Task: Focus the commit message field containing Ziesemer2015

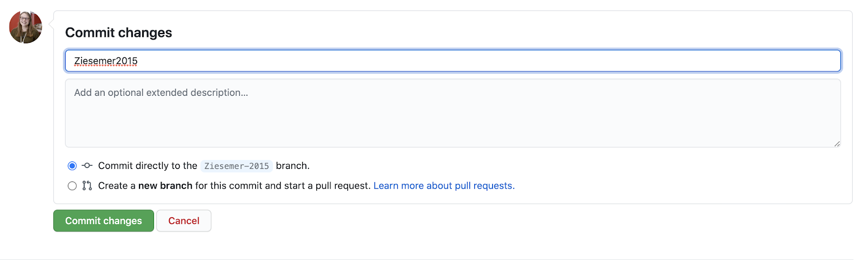Action: click(453, 61)
